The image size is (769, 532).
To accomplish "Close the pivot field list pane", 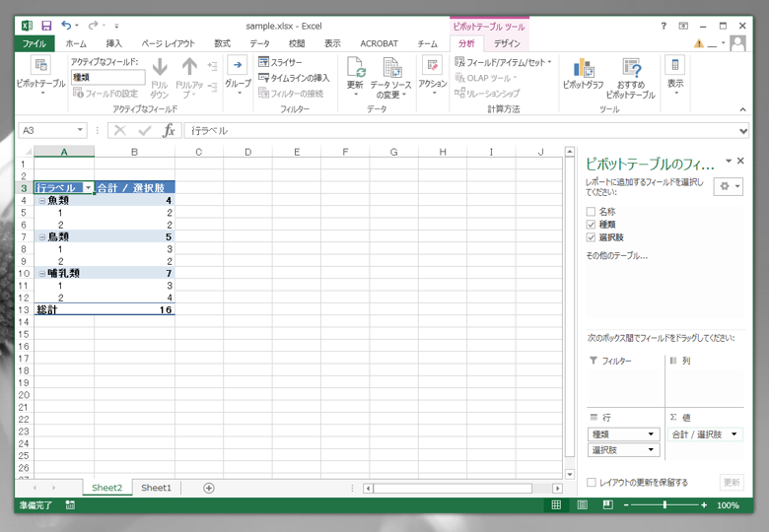I will [x=740, y=161].
